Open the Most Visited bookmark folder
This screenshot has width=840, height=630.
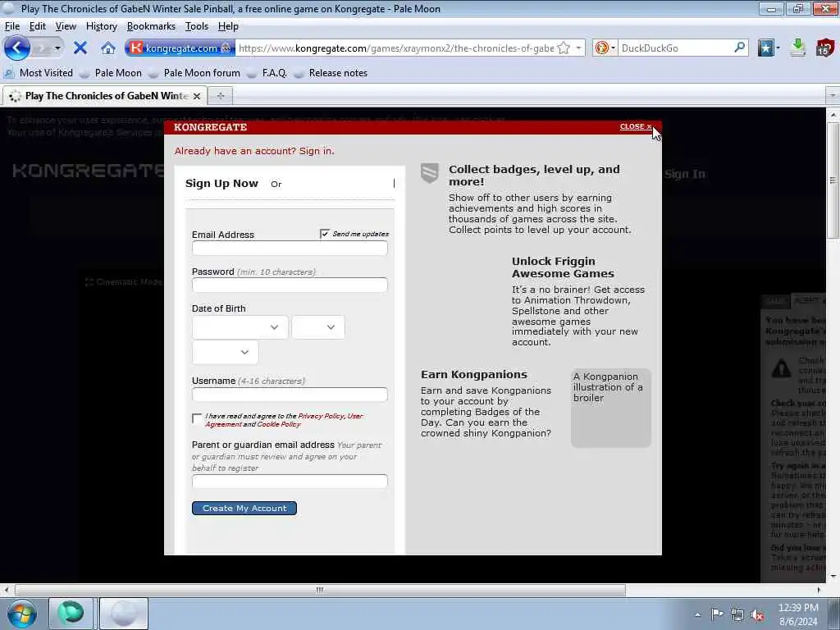coord(39,73)
